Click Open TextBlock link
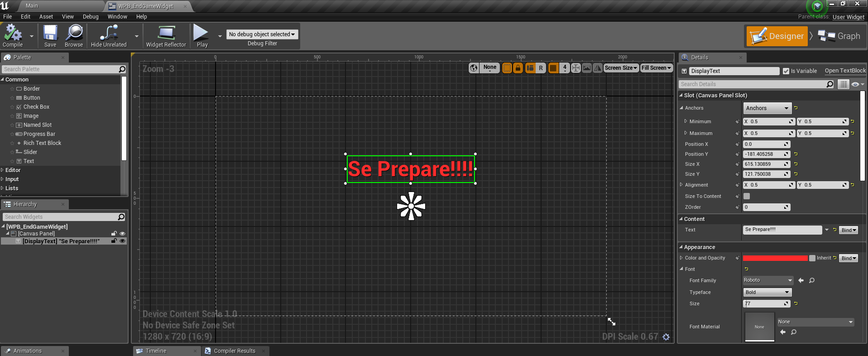The image size is (868, 356). [845, 71]
